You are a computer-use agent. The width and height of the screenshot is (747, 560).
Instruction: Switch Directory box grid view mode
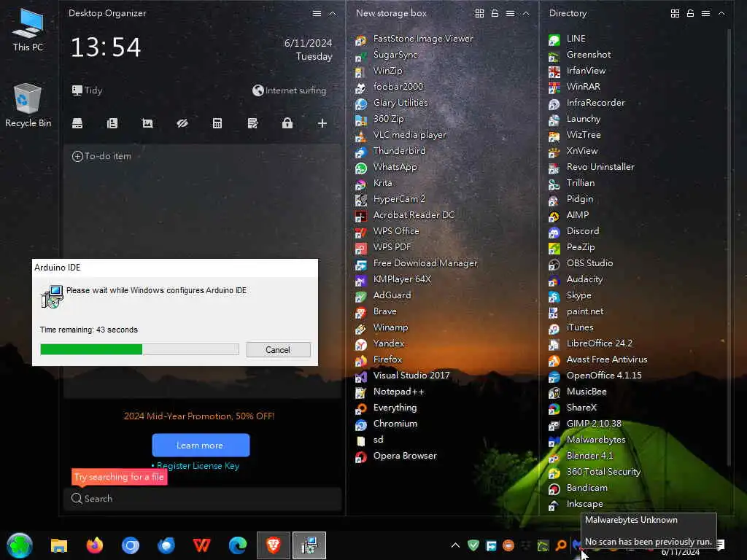click(x=675, y=13)
